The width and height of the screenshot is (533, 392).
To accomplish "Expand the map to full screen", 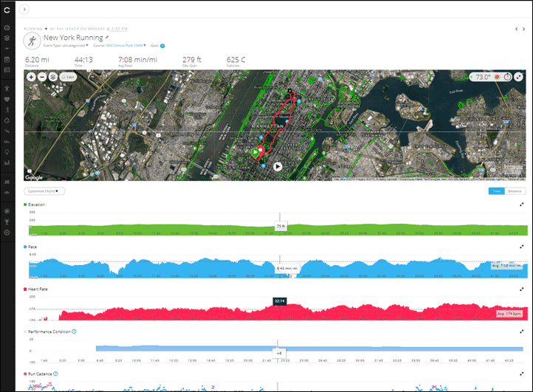I will pos(518,78).
